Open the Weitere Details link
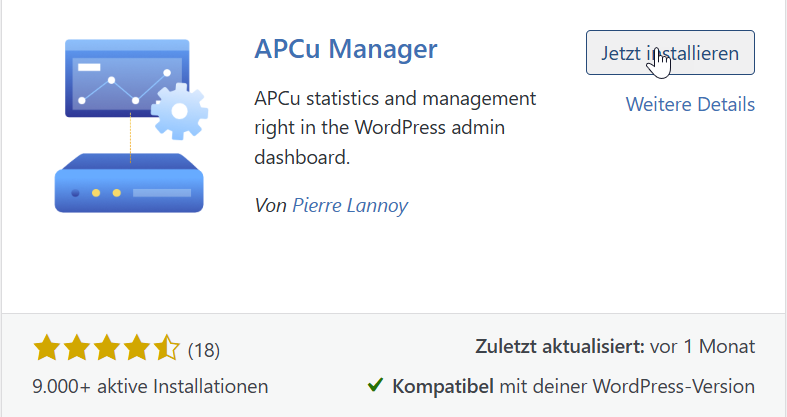This screenshot has width=787, height=417. [x=690, y=104]
